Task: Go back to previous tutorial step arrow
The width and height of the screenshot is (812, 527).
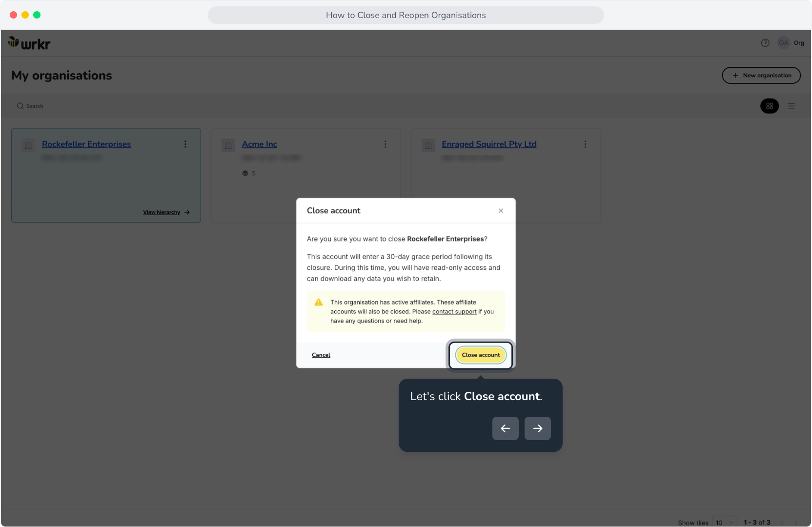Action: pos(506,428)
